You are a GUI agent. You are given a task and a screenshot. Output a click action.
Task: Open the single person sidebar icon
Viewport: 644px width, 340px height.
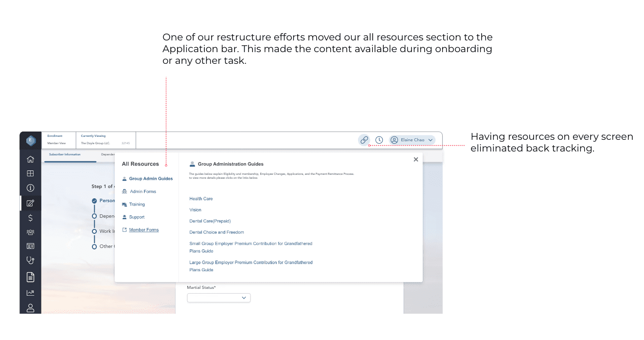pos(31,308)
